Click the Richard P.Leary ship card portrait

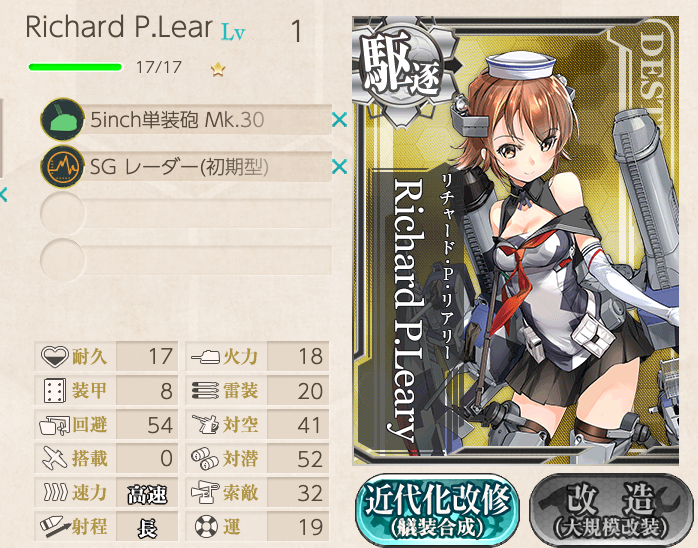515,241
